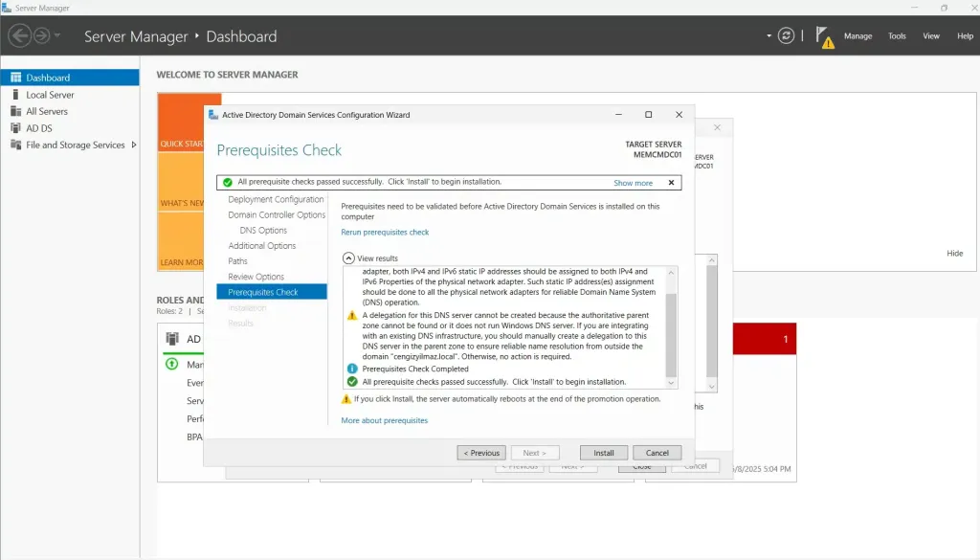The width and height of the screenshot is (980, 560).
Task: Select File and Storage Services
Action: (75, 145)
